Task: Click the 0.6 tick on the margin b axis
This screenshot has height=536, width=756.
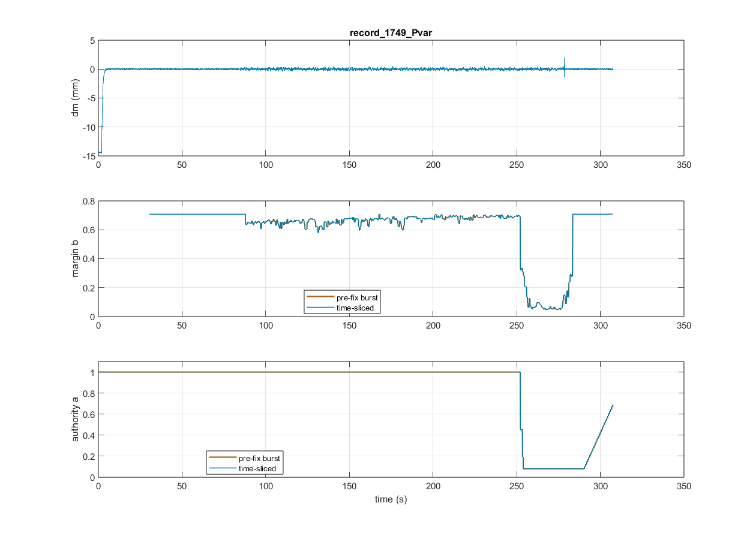Action: [89, 230]
